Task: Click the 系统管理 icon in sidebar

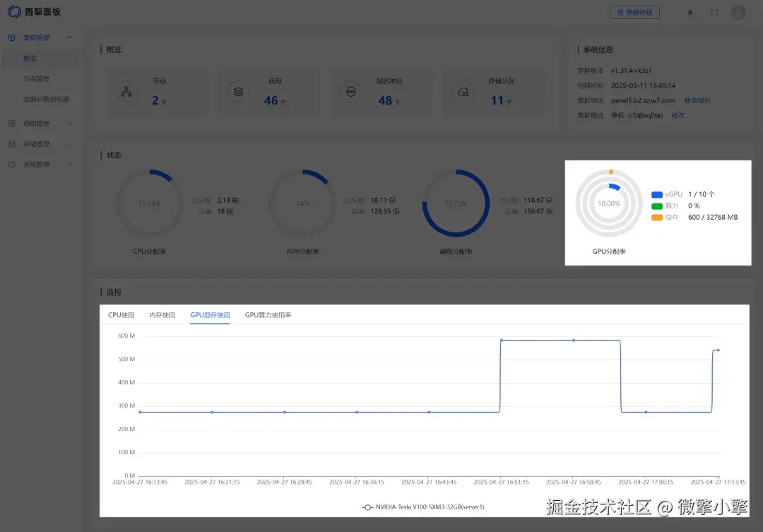Action: 12,165
